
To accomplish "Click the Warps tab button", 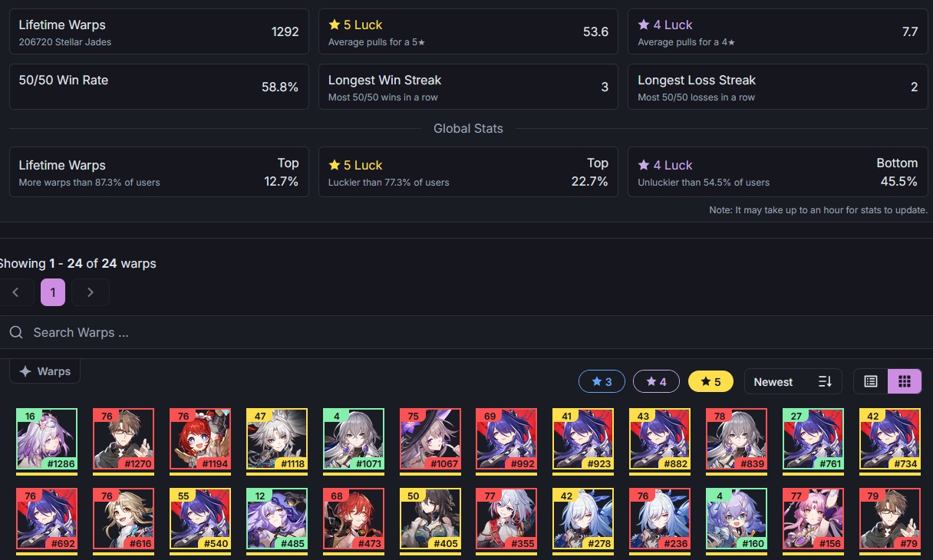I will pos(45,371).
